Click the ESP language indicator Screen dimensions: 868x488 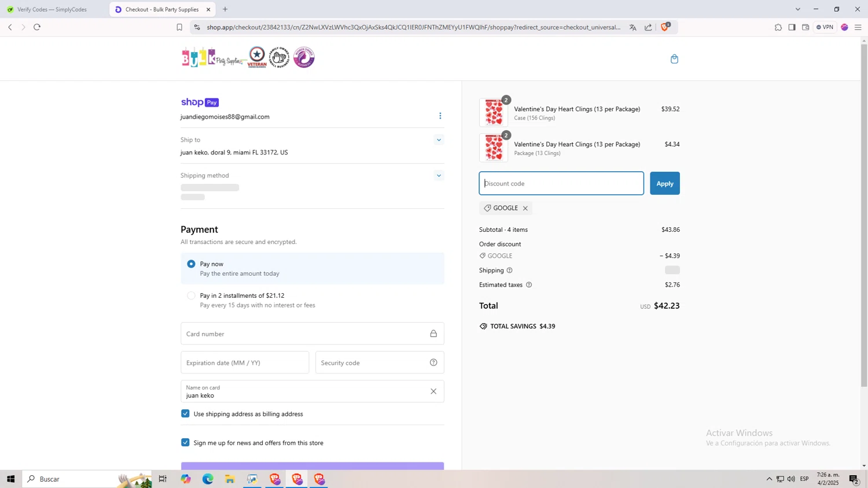tap(804, 479)
